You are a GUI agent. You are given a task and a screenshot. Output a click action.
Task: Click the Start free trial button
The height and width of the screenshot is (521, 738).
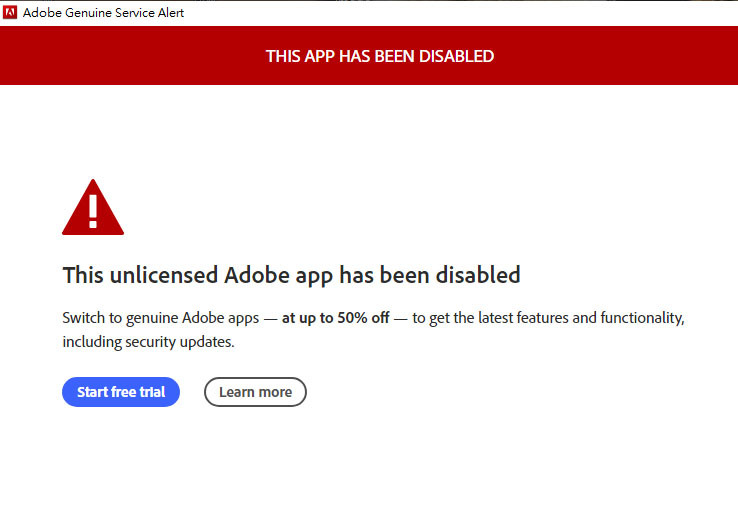click(x=121, y=392)
